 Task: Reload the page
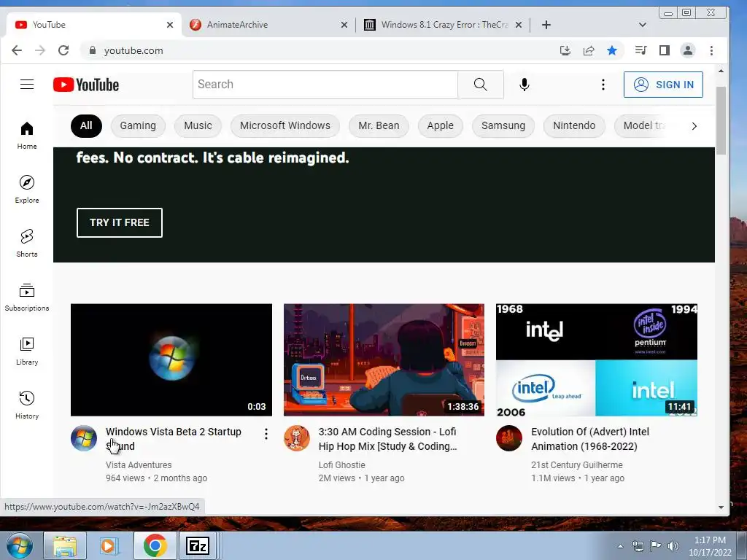(63, 50)
